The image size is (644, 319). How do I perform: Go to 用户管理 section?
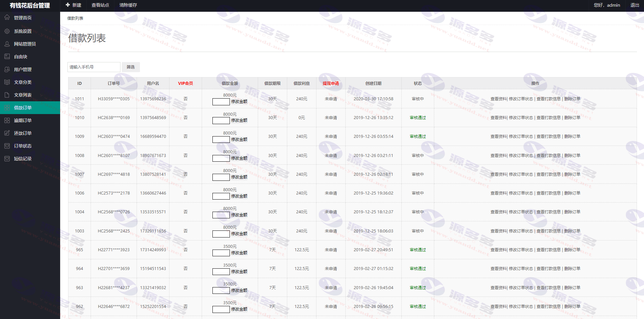(x=23, y=69)
